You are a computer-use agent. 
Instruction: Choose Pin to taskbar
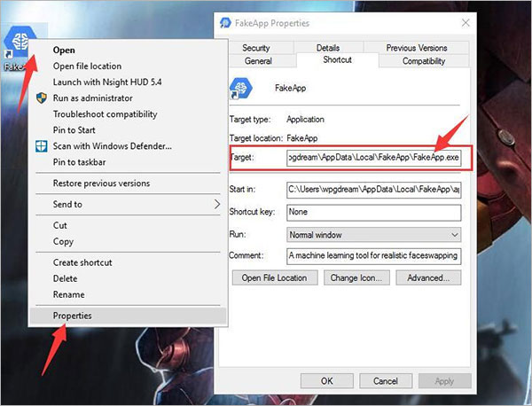[129, 162]
